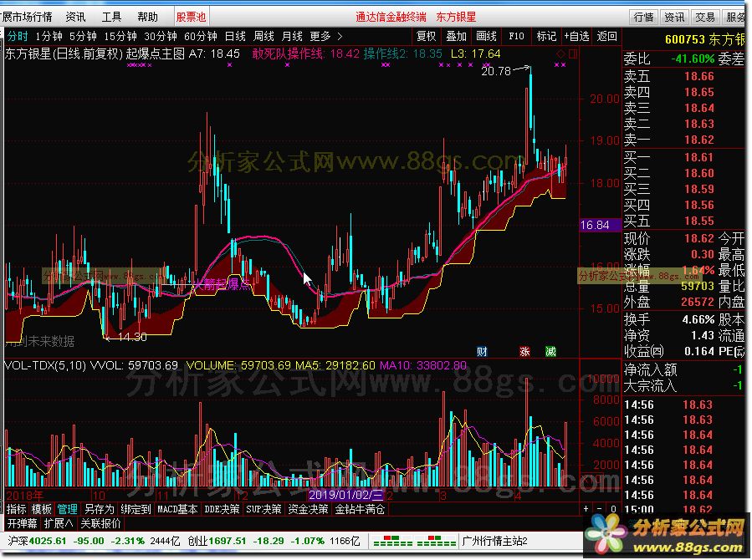Expand the 扩展∧ panel
This screenshot has width=752, height=560.
59,523
